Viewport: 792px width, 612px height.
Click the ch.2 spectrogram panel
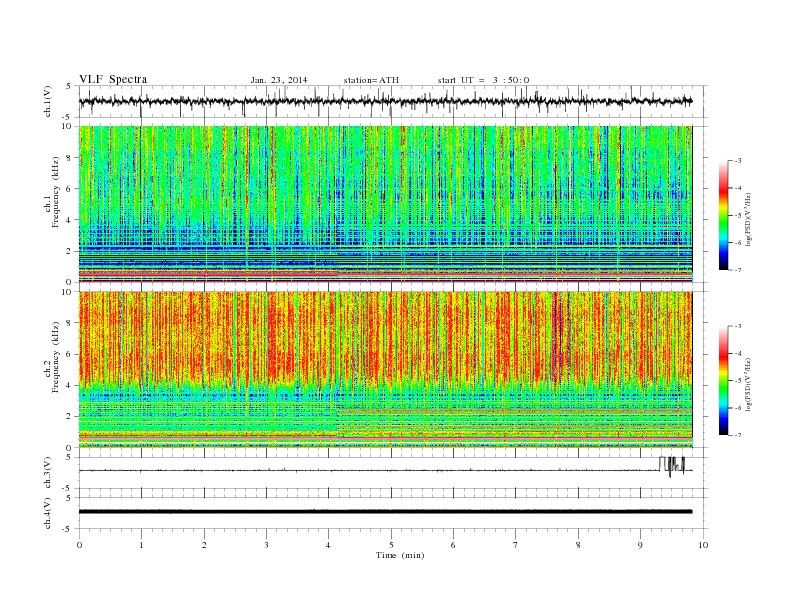click(385, 370)
